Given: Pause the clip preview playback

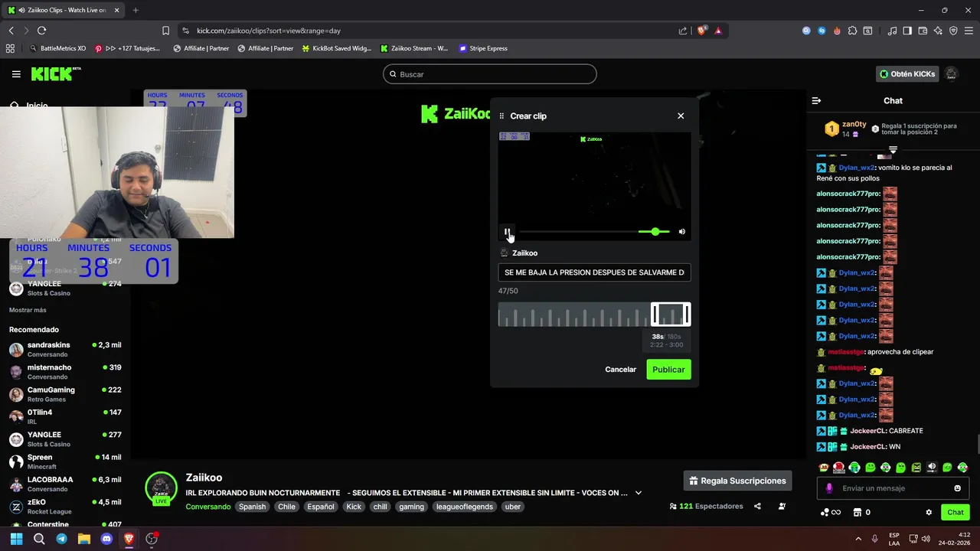Looking at the screenshot, I should 507,232.
